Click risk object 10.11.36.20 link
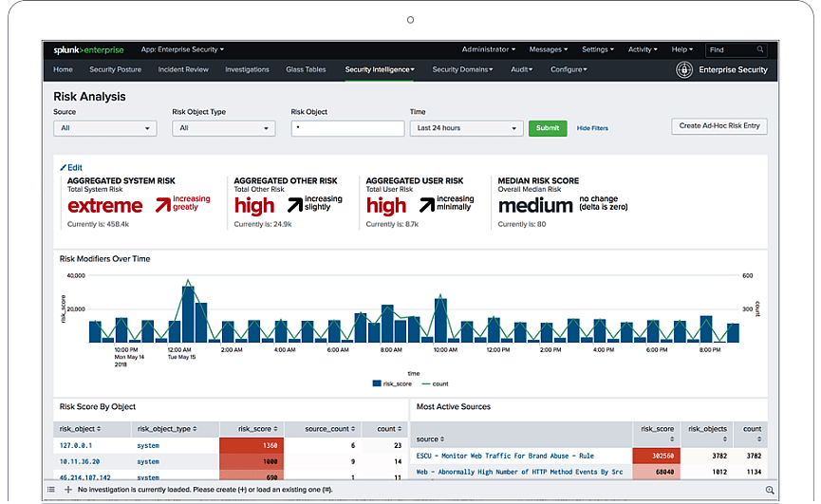 tap(80, 461)
